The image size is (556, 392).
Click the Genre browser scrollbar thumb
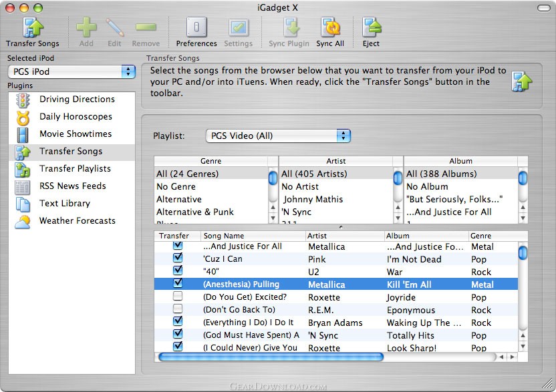coord(273,178)
